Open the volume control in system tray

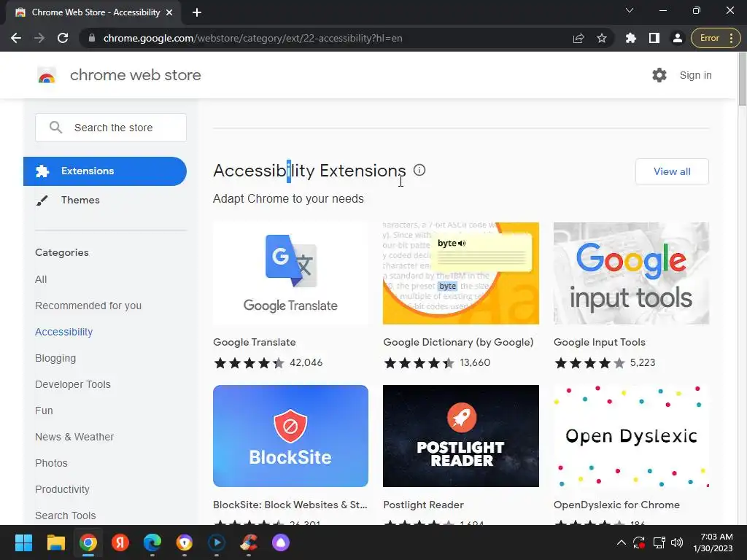(x=676, y=542)
